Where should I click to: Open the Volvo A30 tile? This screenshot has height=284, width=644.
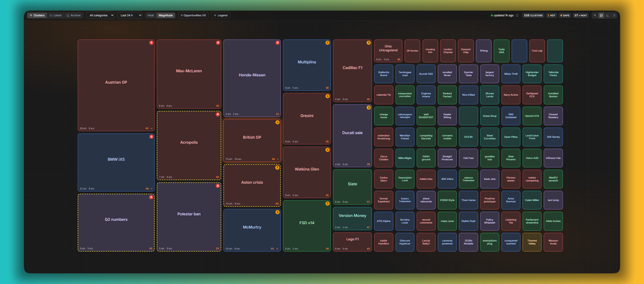(x=532, y=158)
